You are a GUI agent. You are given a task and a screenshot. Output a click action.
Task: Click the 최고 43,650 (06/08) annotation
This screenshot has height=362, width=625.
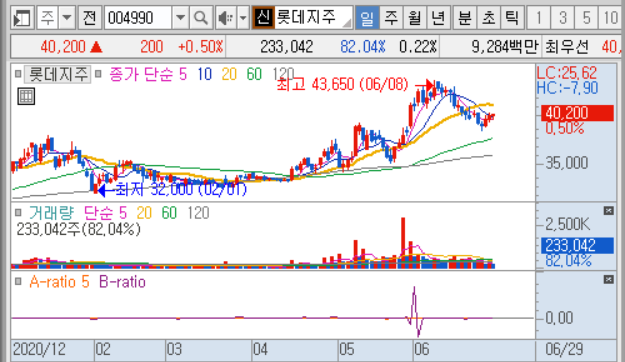[342, 84]
